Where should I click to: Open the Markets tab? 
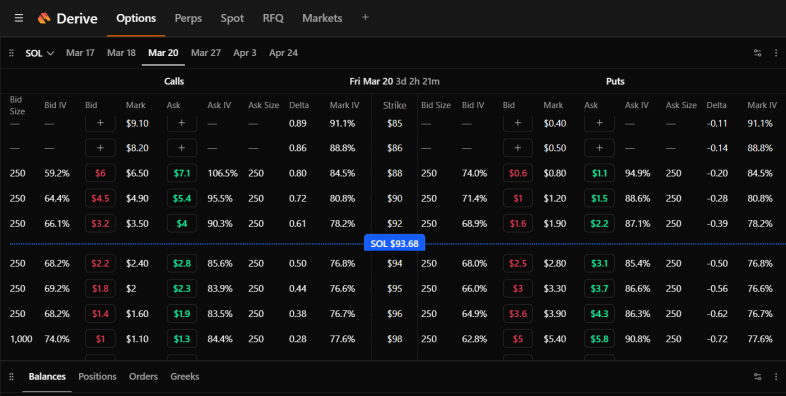coord(322,19)
